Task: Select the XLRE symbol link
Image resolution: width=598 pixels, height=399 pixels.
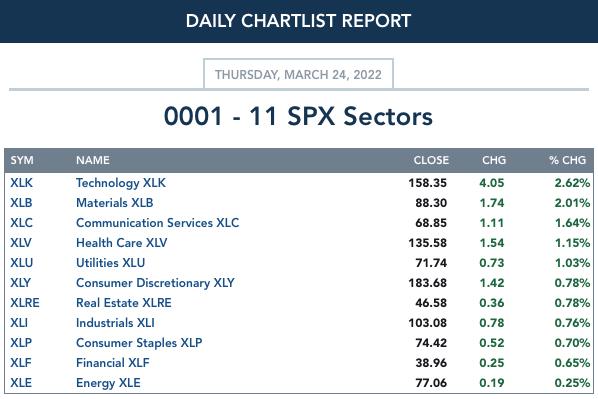Action: (x=25, y=303)
